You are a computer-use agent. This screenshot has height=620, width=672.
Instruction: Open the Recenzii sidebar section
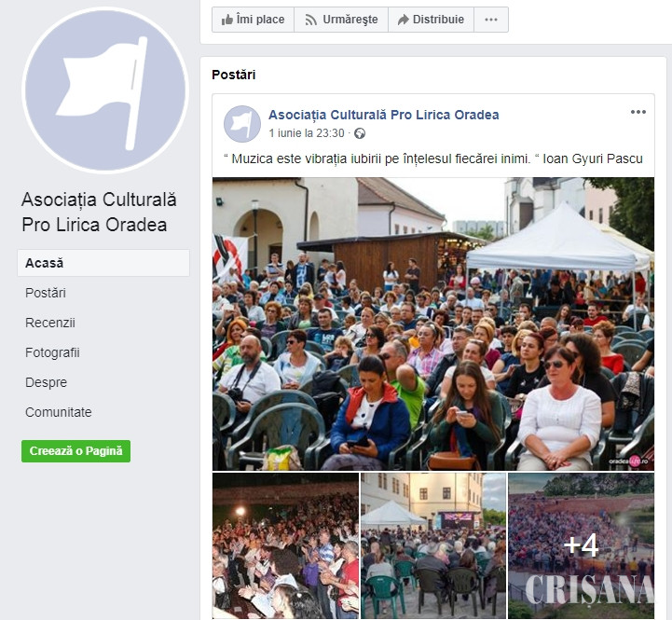50,323
